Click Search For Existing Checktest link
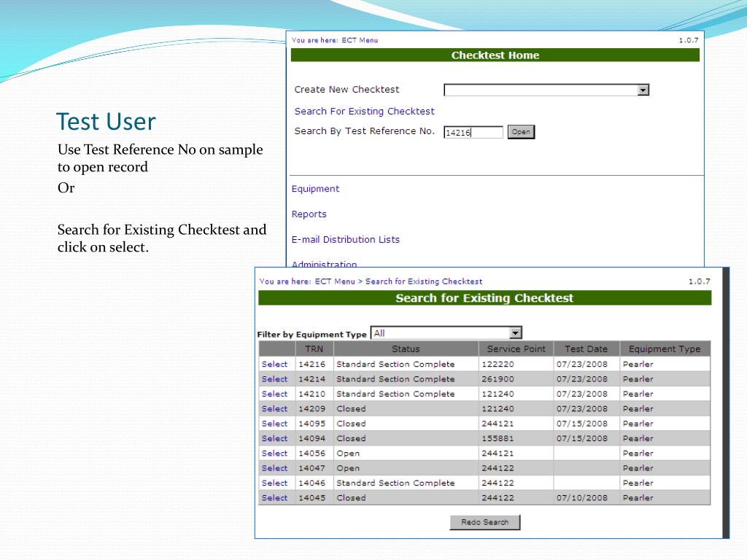747x560 pixels. [x=365, y=111]
